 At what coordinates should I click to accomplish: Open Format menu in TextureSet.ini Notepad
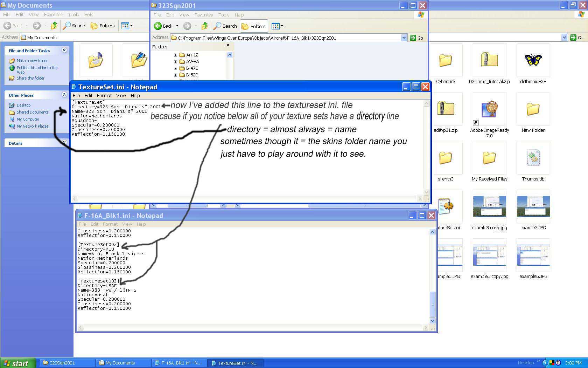click(104, 95)
